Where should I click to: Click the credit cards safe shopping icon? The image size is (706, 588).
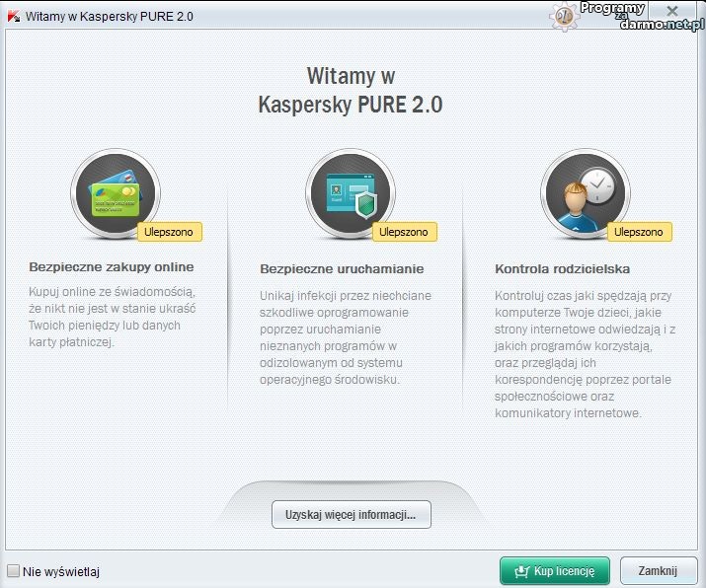116,193
